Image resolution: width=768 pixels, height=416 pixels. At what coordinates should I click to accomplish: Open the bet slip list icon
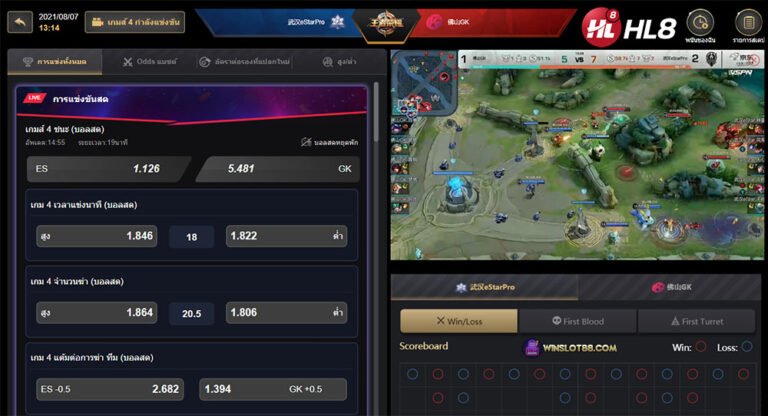pyautogui.click(x=748, y=25)
